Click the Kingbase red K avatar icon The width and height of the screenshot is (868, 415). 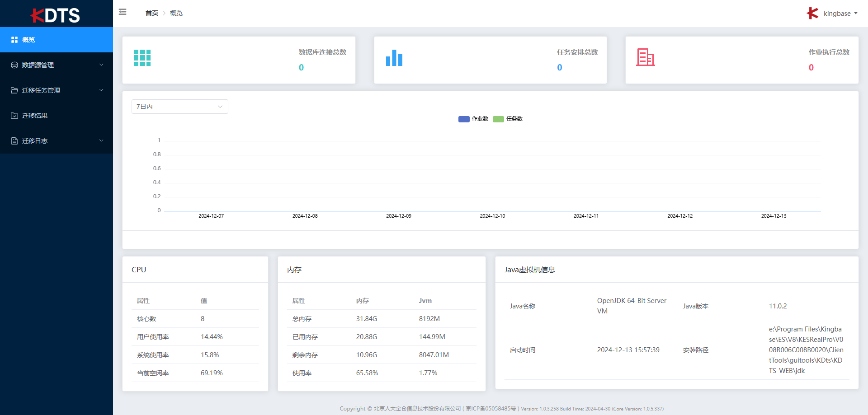(812, 13)
